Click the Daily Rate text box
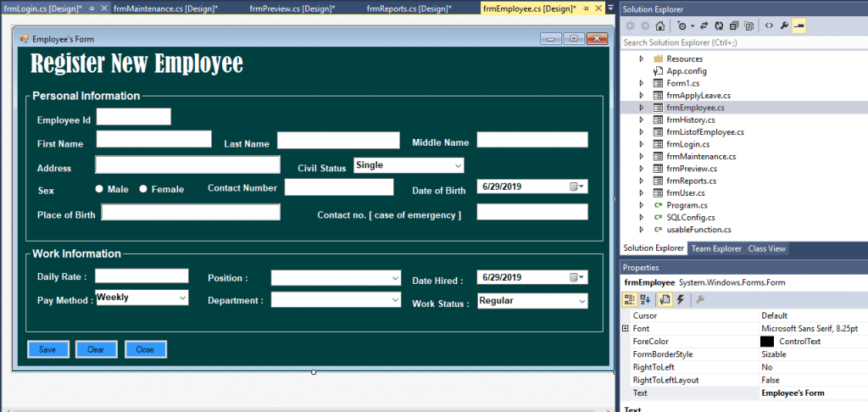The image size is (868, 412). [x=142, y=276]
